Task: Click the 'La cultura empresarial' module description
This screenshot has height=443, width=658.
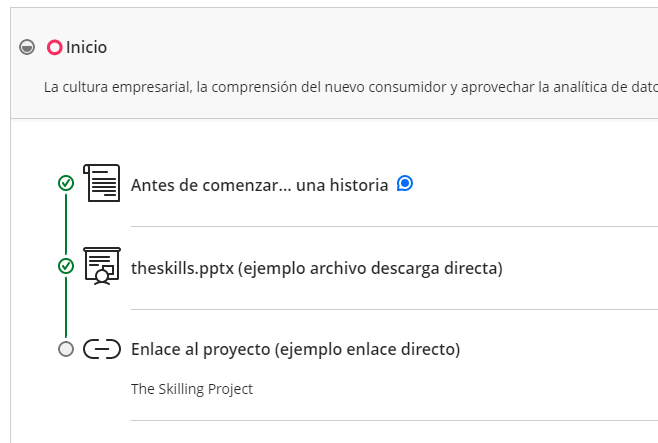Action: tap(351, 87)
